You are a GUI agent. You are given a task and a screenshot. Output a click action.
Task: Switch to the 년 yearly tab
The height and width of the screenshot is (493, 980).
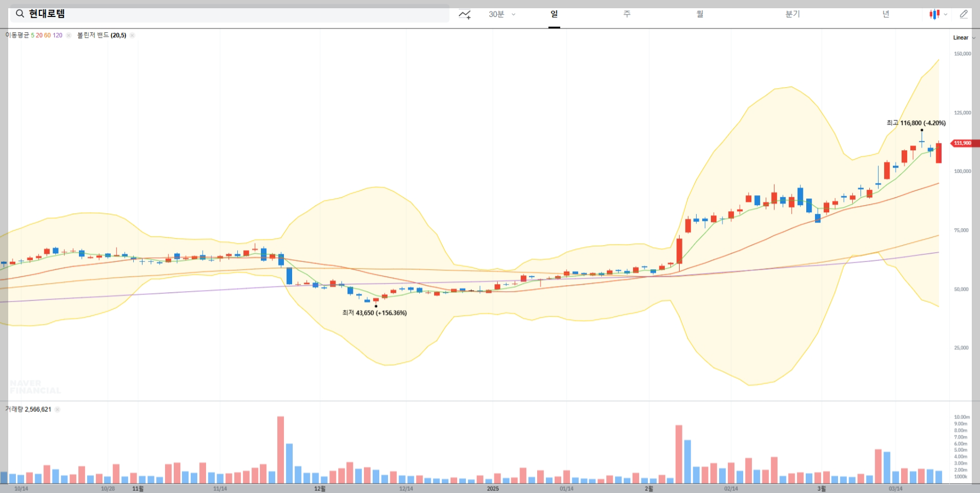886,14
